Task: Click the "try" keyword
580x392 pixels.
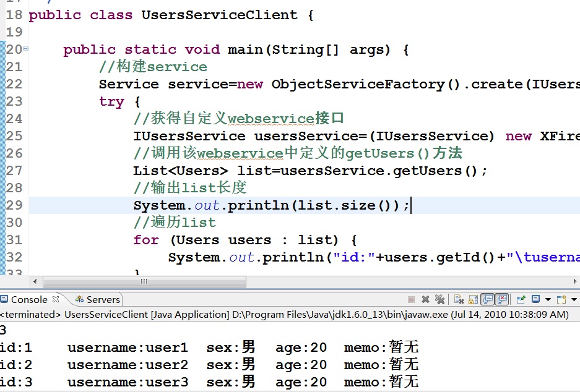Action: pos(111,102)
